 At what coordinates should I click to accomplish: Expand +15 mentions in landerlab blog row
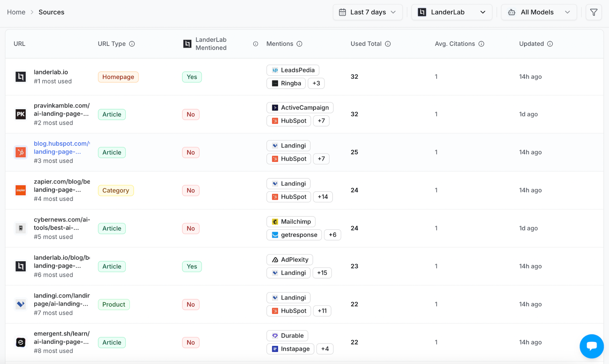click(322, 273)
